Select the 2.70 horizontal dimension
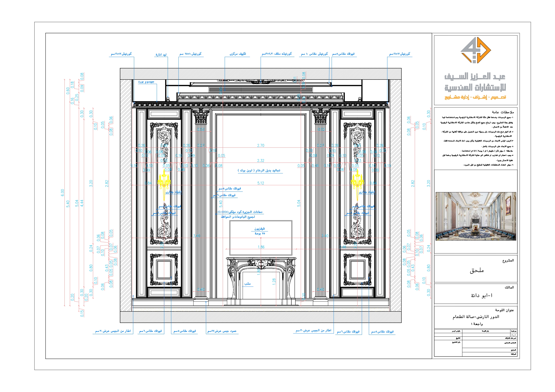This screenshot has height=392, width=555. (261, 145)
